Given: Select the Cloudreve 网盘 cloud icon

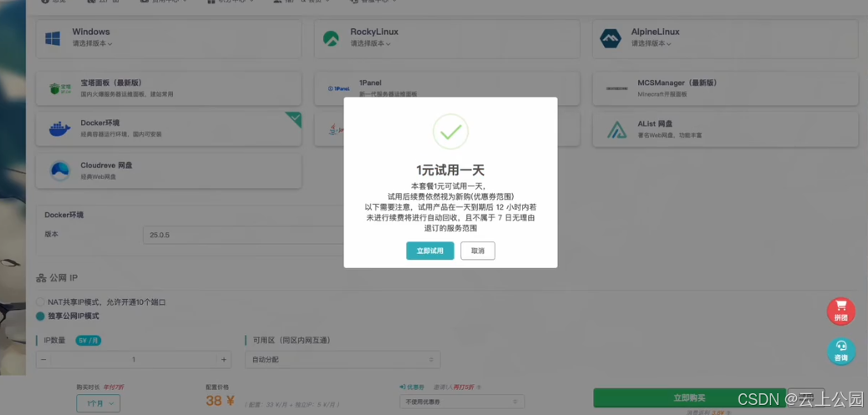Looking at the screenshot, I should pos(60,170).
